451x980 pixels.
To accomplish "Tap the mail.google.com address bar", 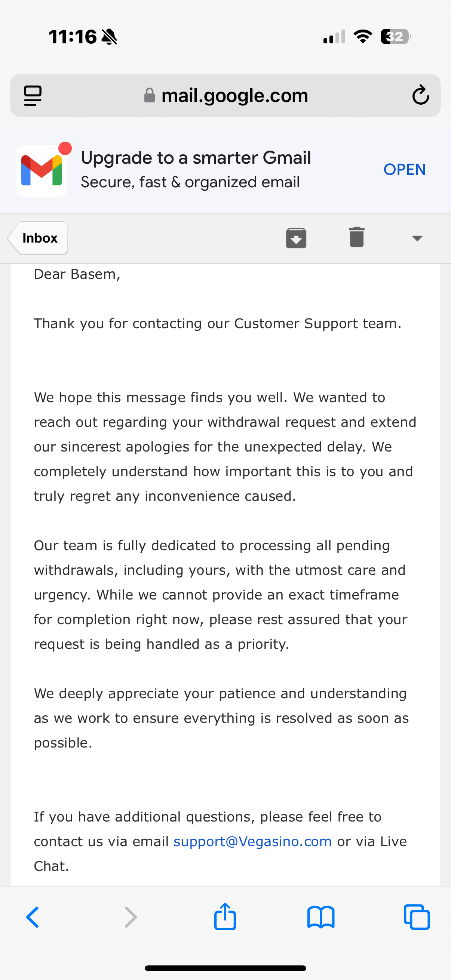I will 234,95.
